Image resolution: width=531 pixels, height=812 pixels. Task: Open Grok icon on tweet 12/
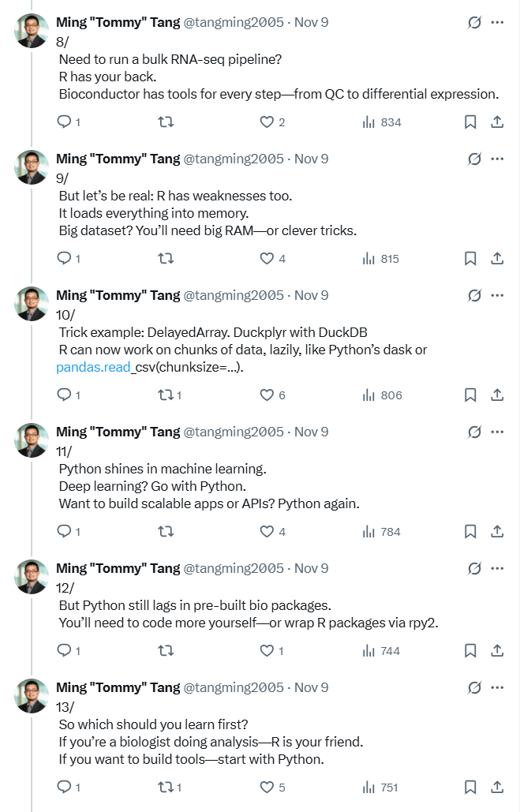coord(474,569)
